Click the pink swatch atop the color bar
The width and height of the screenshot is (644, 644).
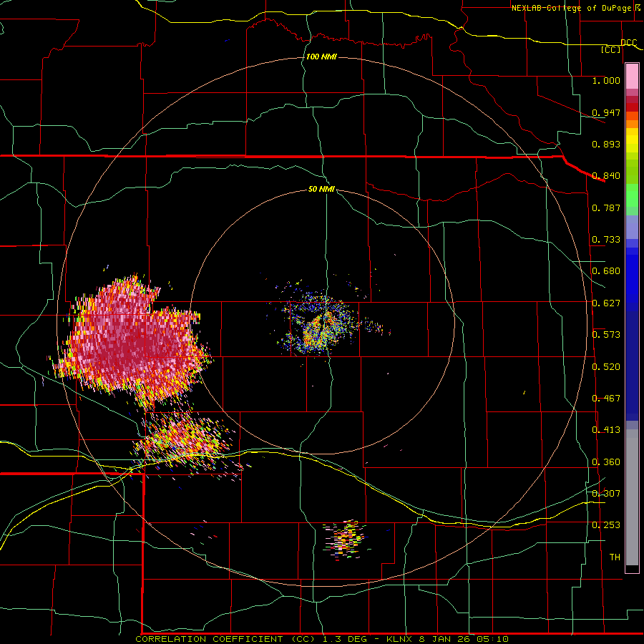click(632, 76)
